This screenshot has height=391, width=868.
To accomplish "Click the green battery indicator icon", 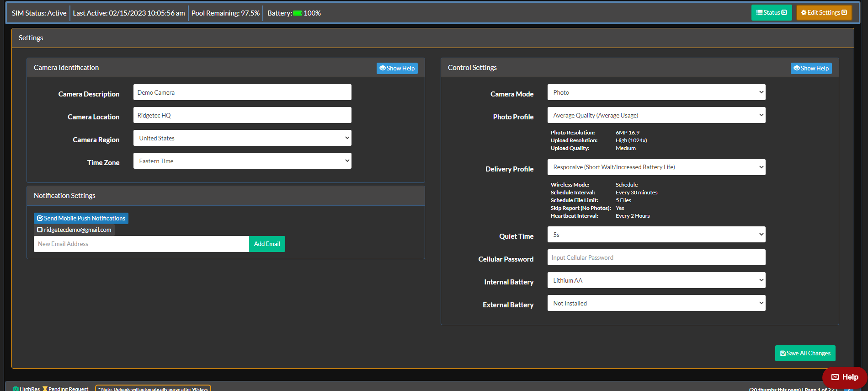I will [x=298, y=13].
